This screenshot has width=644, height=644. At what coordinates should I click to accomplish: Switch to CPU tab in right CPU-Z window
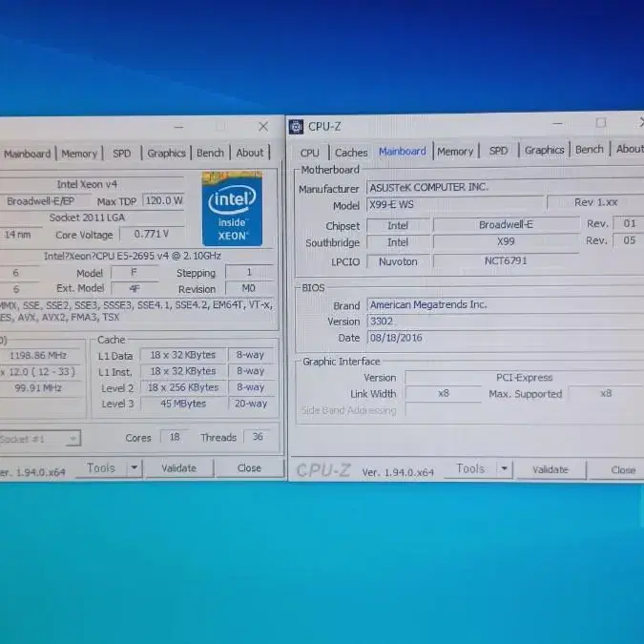pos(309,153)
